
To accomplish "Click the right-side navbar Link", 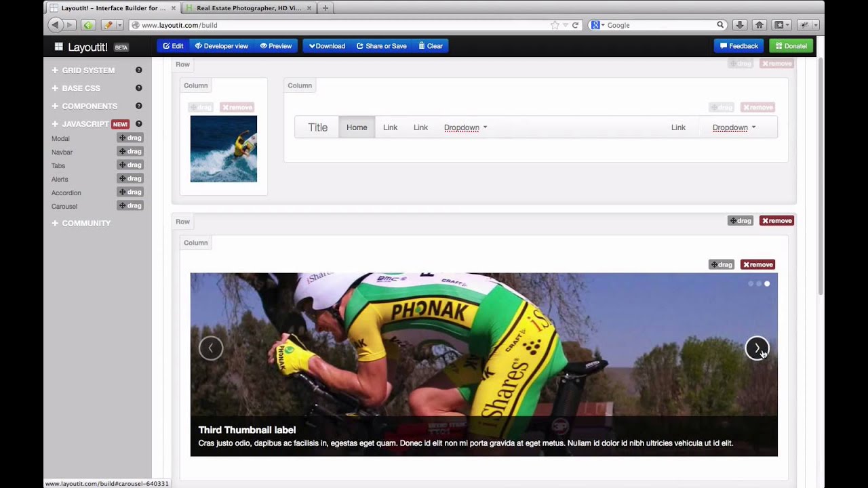I will [x=678, y=127].
